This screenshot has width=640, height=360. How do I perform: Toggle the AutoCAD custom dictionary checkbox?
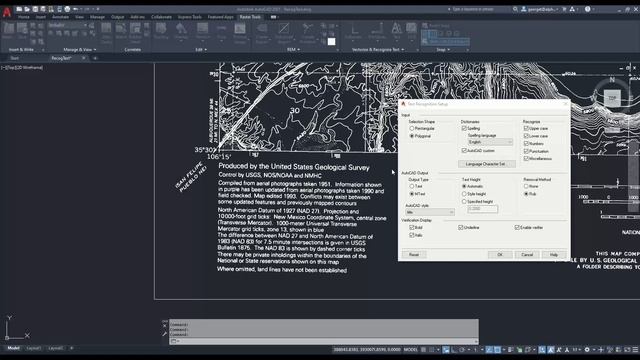[464, 151]
